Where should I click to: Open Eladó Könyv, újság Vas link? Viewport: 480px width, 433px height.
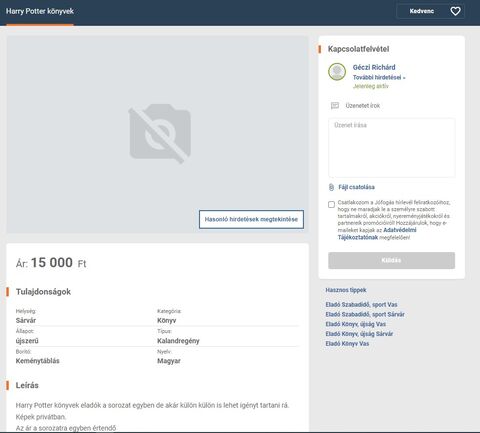pos(356,324)
